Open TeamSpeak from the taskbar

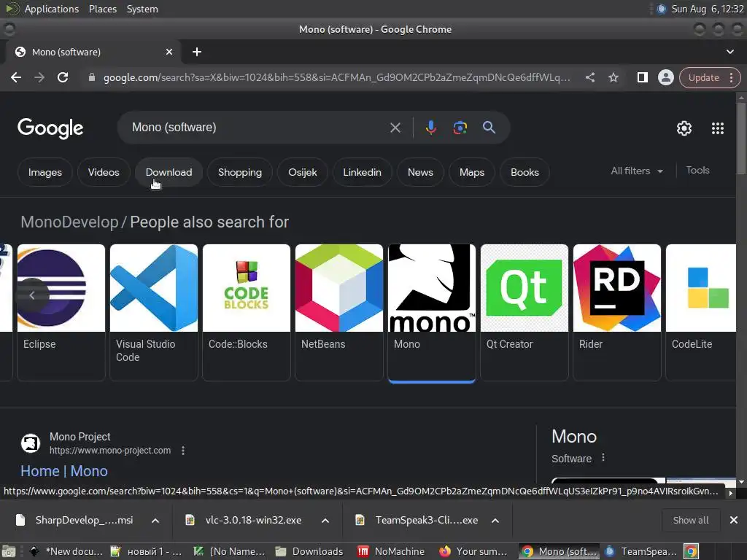click(640, 551)
